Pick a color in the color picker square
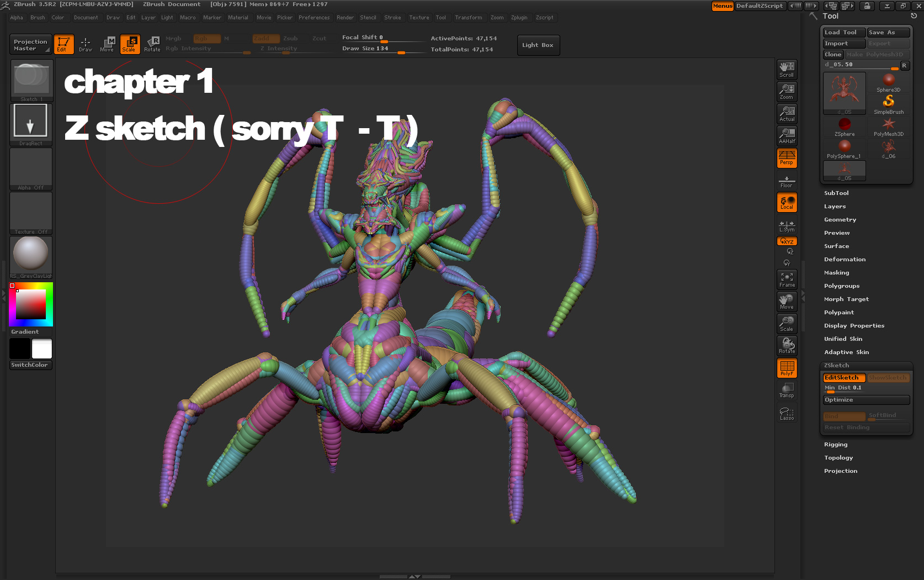 (31, 304)
